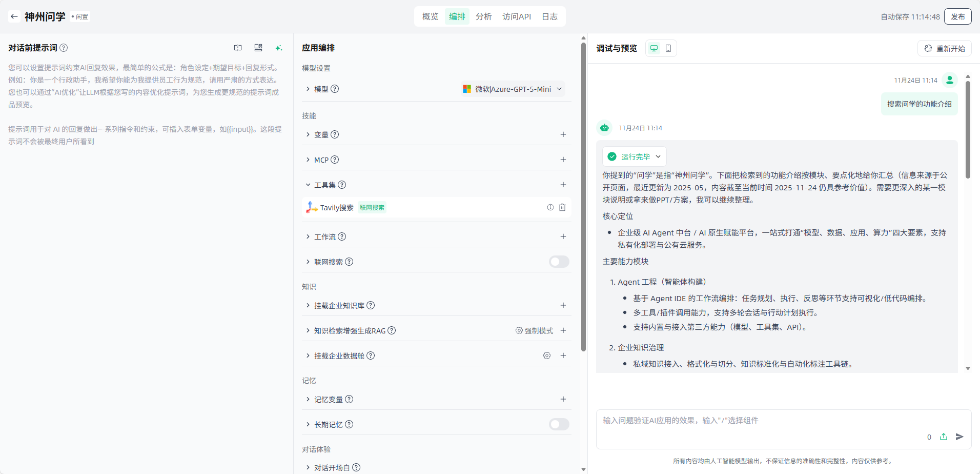Open settings gear for 挂载企业数据舱
The width and height of the screenshot is (980, 474).
click(547, 355)
